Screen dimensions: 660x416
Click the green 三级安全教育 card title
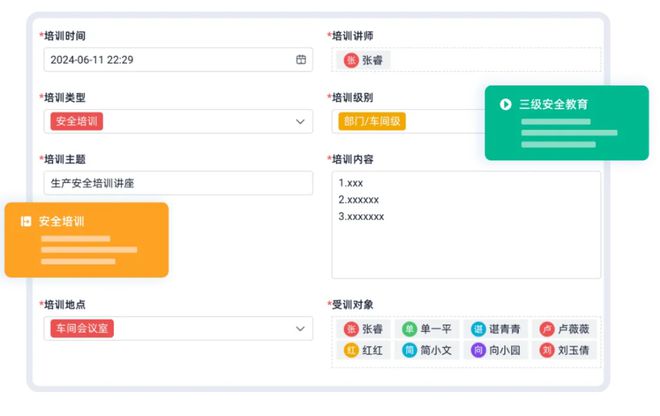[x=553, y=104]
